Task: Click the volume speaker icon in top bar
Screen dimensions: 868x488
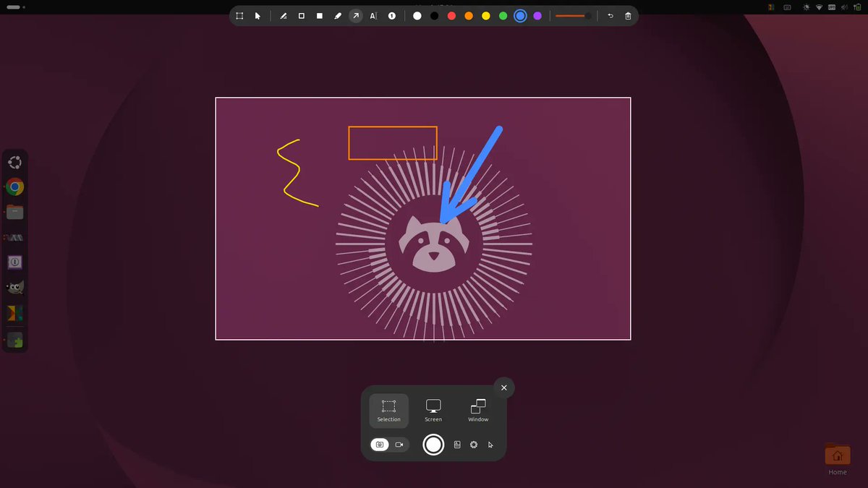Action: 843,7
